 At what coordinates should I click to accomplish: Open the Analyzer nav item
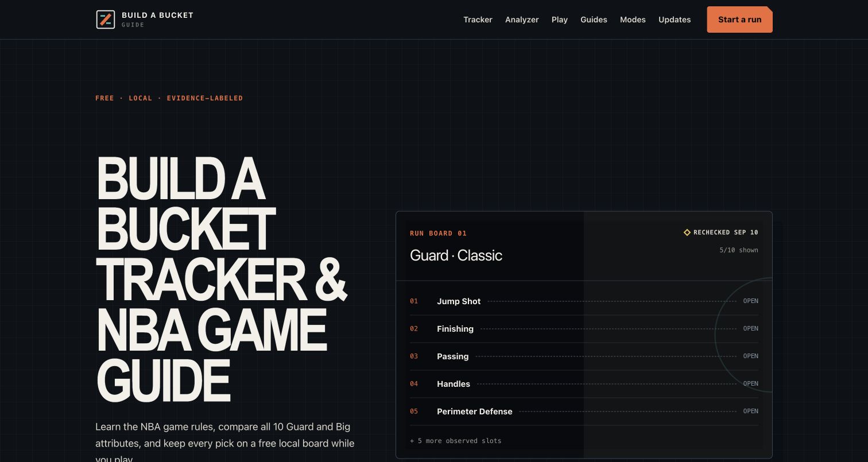click(522, 20)
